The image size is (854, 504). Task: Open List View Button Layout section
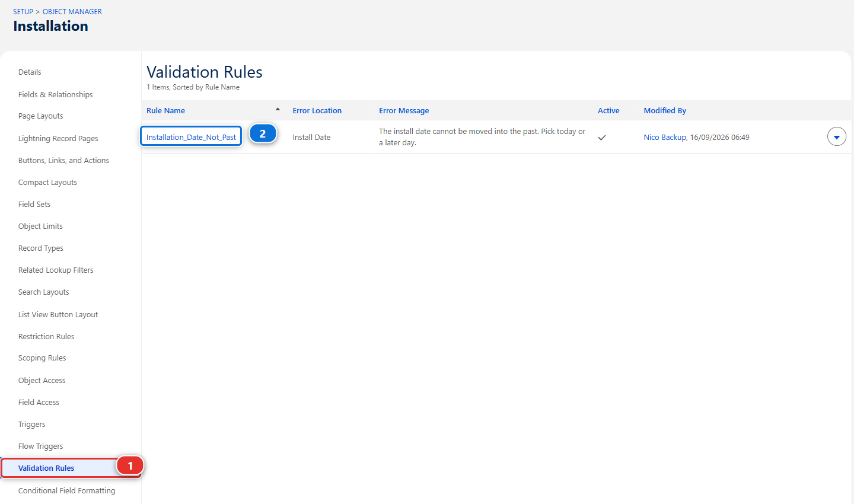click(58, 314)
